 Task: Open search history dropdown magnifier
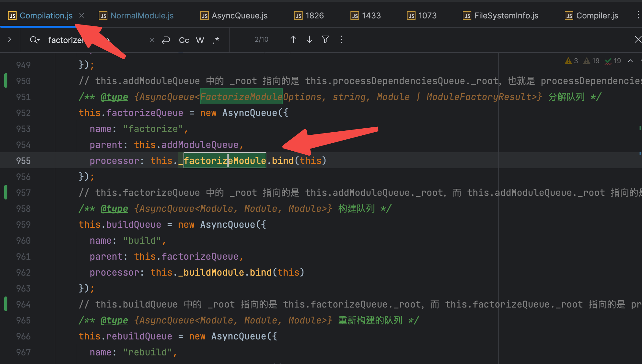(34, 40)
